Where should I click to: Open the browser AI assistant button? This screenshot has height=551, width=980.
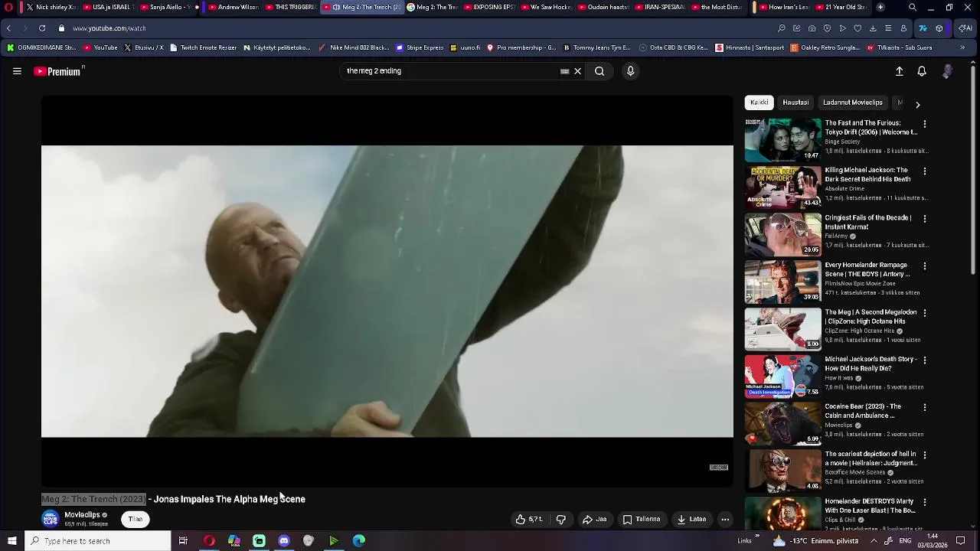pyautogui.click(x=965, y=28)
